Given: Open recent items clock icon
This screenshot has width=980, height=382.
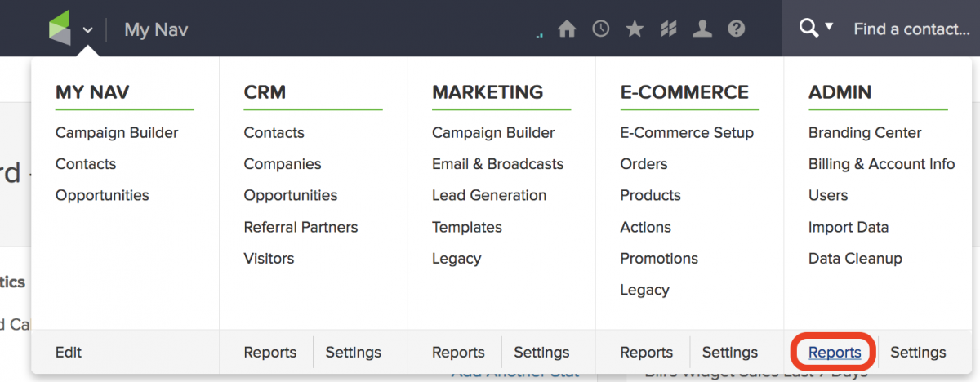Looking at the screenshot, I should coord(601,29).
